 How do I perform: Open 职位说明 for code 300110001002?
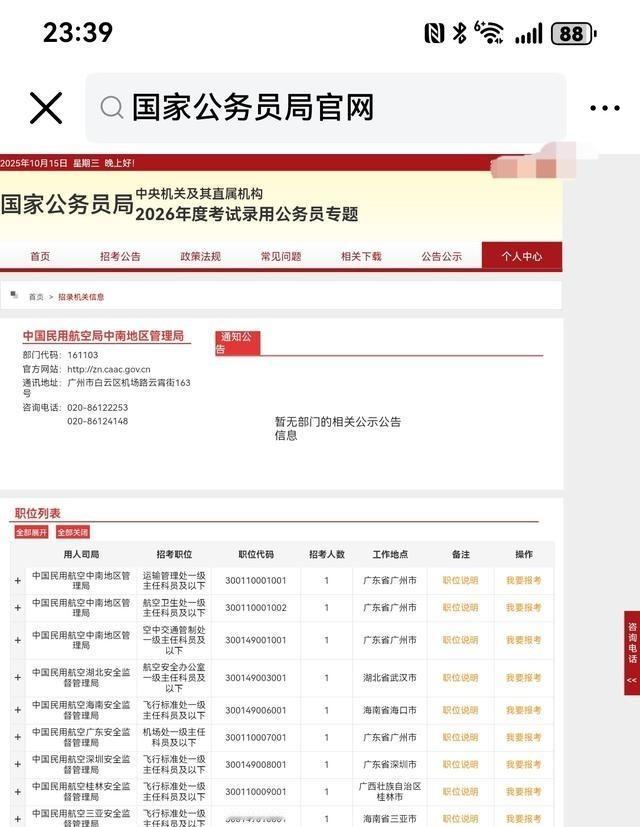click(460, 608)
